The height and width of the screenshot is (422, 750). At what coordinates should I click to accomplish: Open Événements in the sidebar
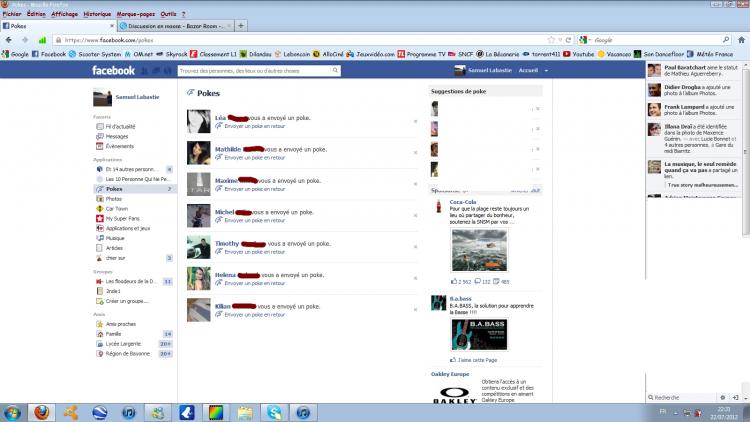(119, 146)
